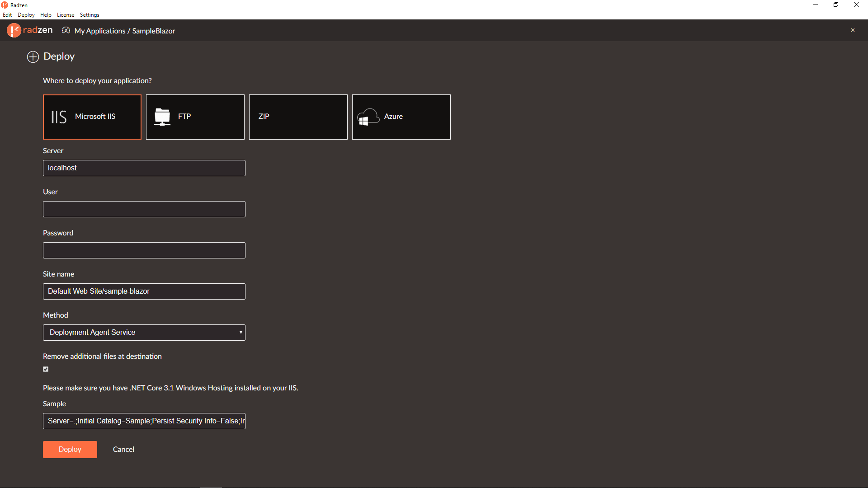Click into the User input field
The height and width of the screenshot is (488, 868).
coord(144,209)
